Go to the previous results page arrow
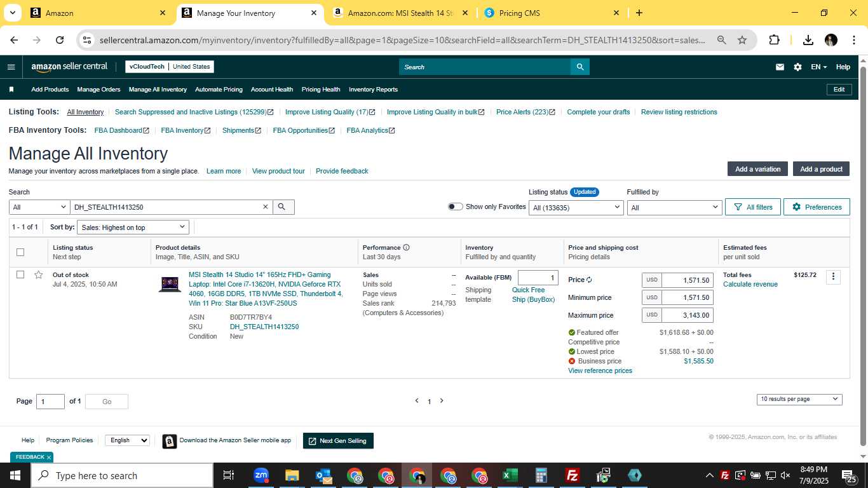Screen dimensions: 868x488 [x=417, y=401]
